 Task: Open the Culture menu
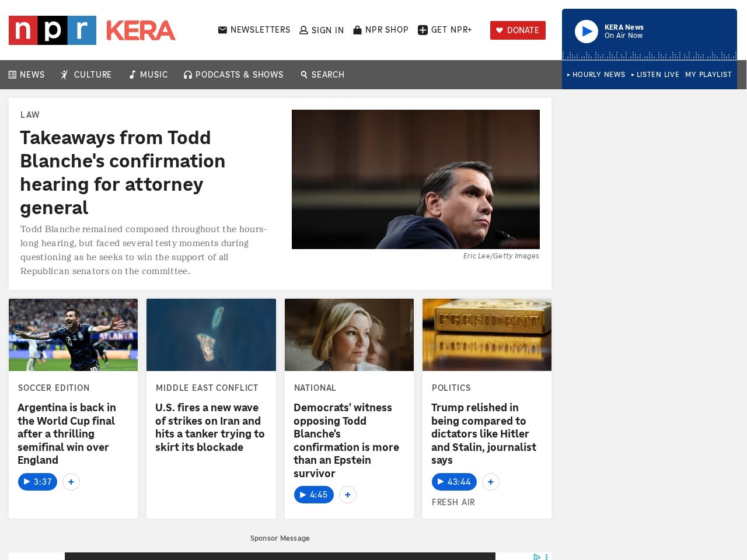pyautogui.click(x=86, y=75)
